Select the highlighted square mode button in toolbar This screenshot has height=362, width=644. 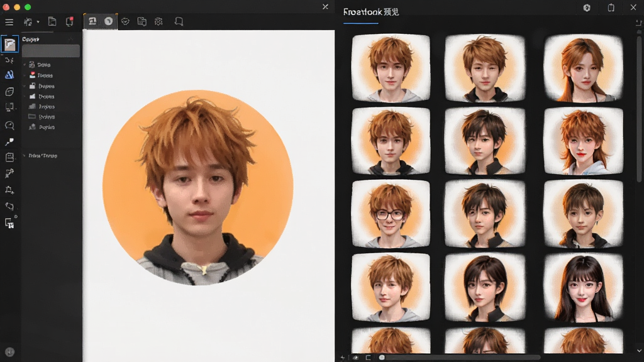[x=92, y=21]
